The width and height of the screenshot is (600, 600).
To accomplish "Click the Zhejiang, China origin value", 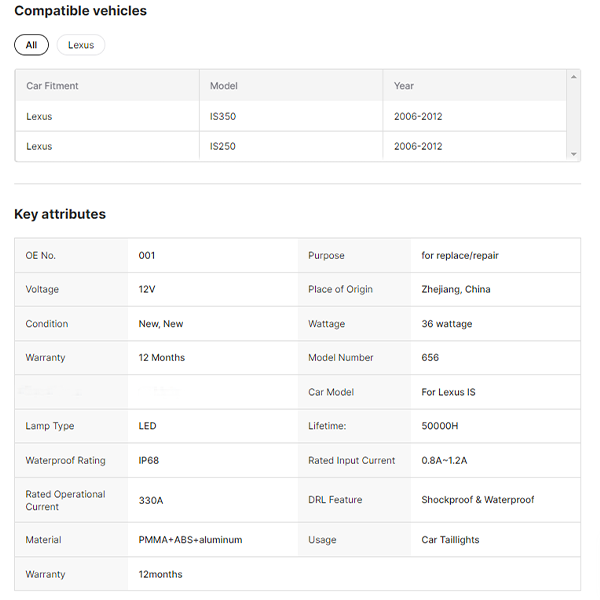I will tap(456, 289).
